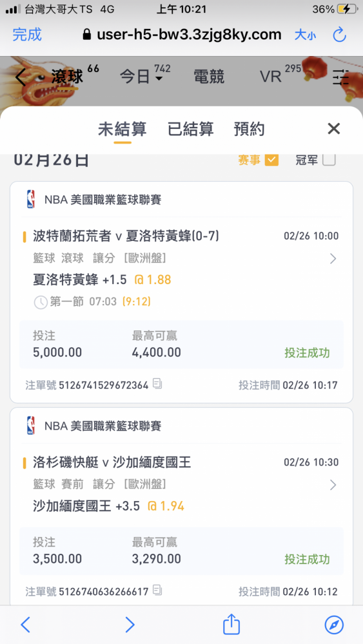Uncheck the 賽事 checkbox

271,160
